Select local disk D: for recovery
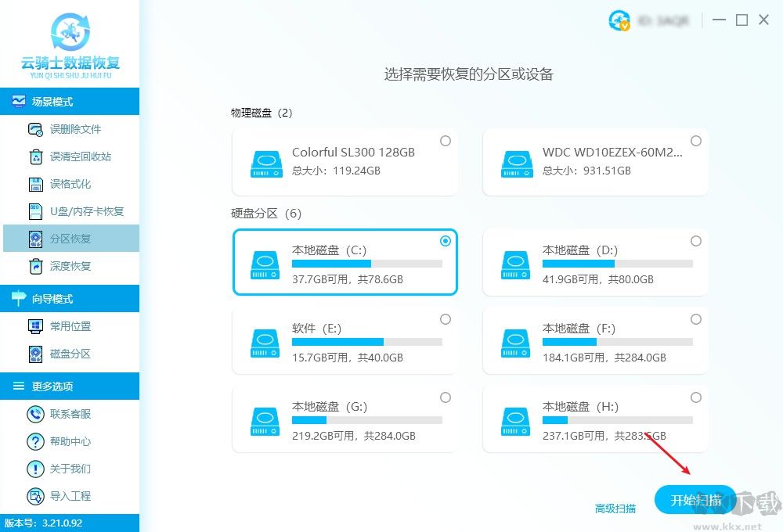The width and height of the screenshot is (783, 532). click(x=595, y=262)
